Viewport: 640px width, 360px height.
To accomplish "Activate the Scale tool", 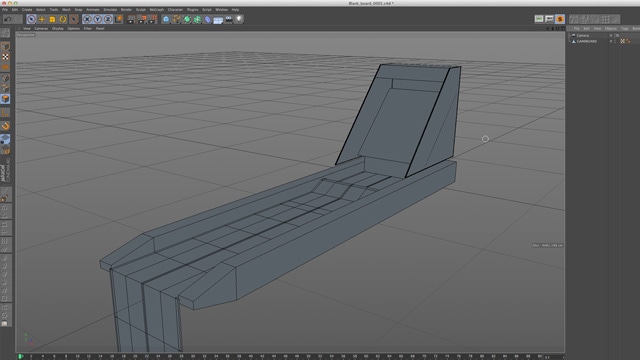I will pyautogui.click(x=52, y=19).
